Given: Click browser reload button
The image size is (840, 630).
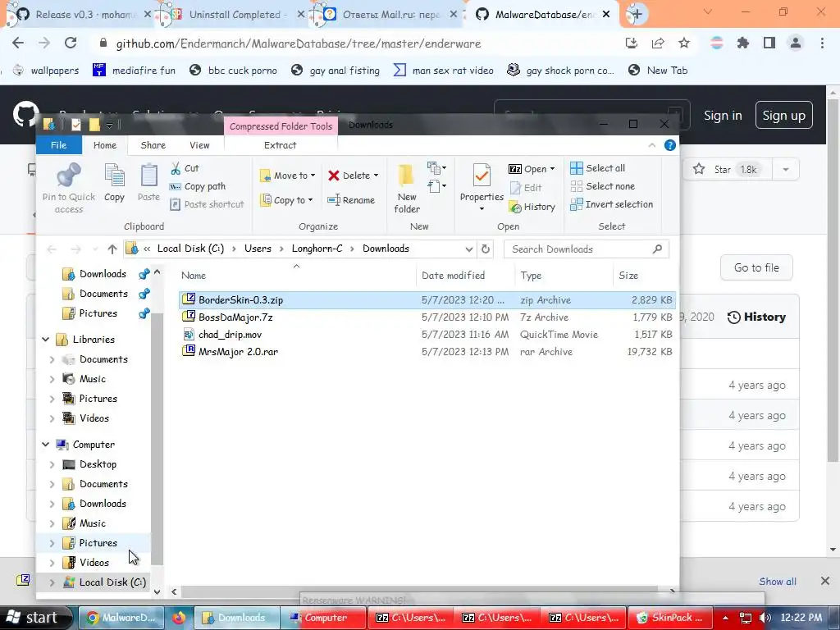Looking at the screenshot, I should point(71,43).
